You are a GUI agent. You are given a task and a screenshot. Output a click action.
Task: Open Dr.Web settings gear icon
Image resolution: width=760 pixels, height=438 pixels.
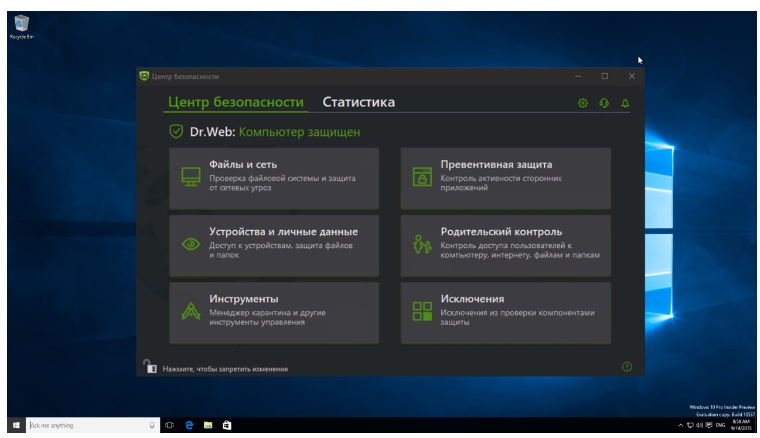583,103
